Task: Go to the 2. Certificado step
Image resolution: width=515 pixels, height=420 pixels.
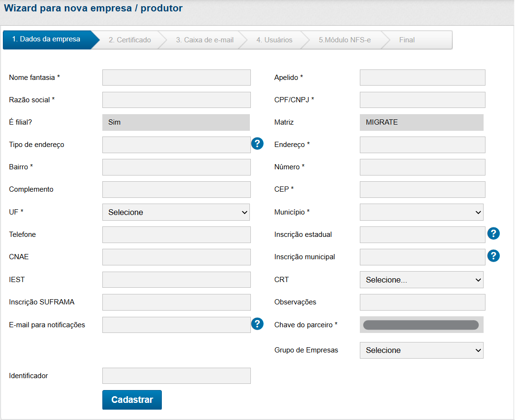Action: (129, 40)
